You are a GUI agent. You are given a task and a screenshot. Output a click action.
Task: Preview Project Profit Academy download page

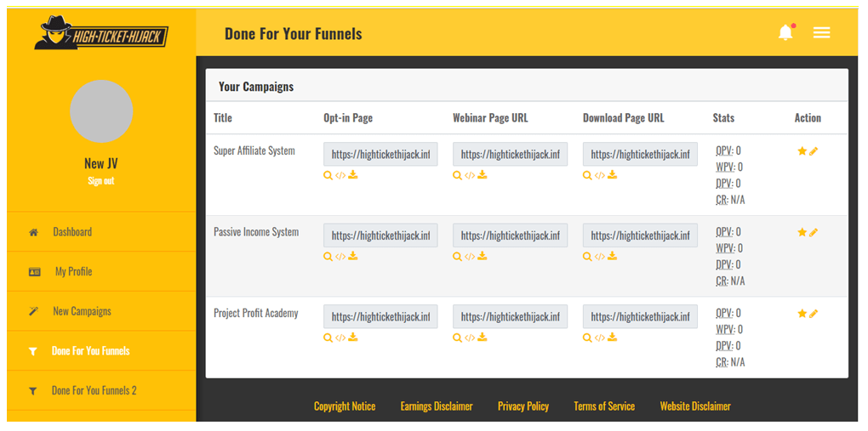[587, 338]
